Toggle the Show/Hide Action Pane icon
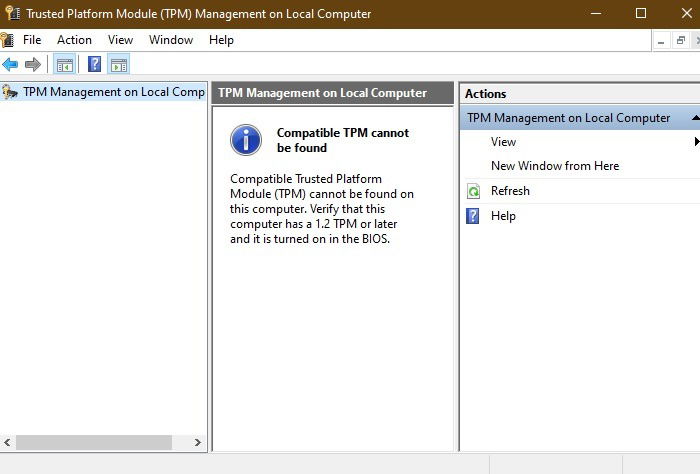This screenshot has height=474, width=700. pos(119,65)
